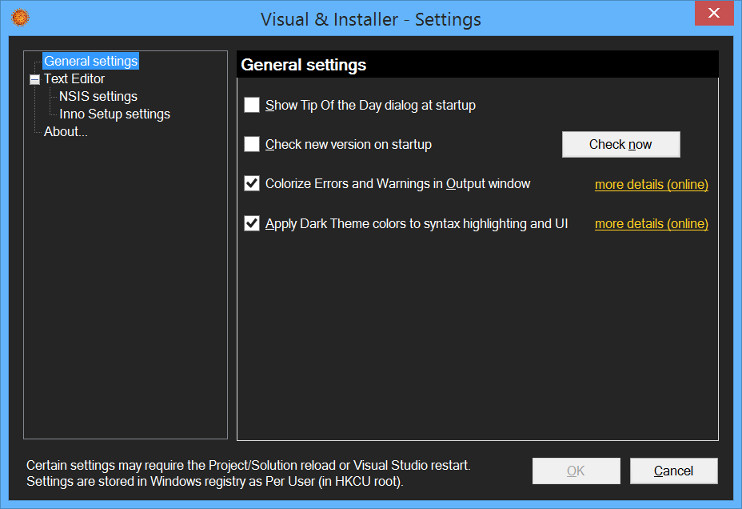This screenshot has width=742, height=509.
Task: Click the Check now button
Action: pyautogui.click(x=621, y=144)
